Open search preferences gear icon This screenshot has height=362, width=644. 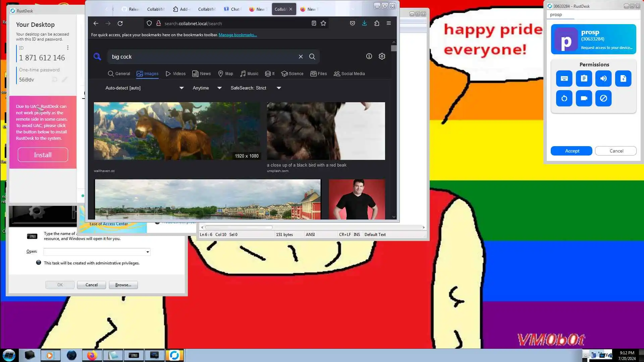tap(382, 56)
